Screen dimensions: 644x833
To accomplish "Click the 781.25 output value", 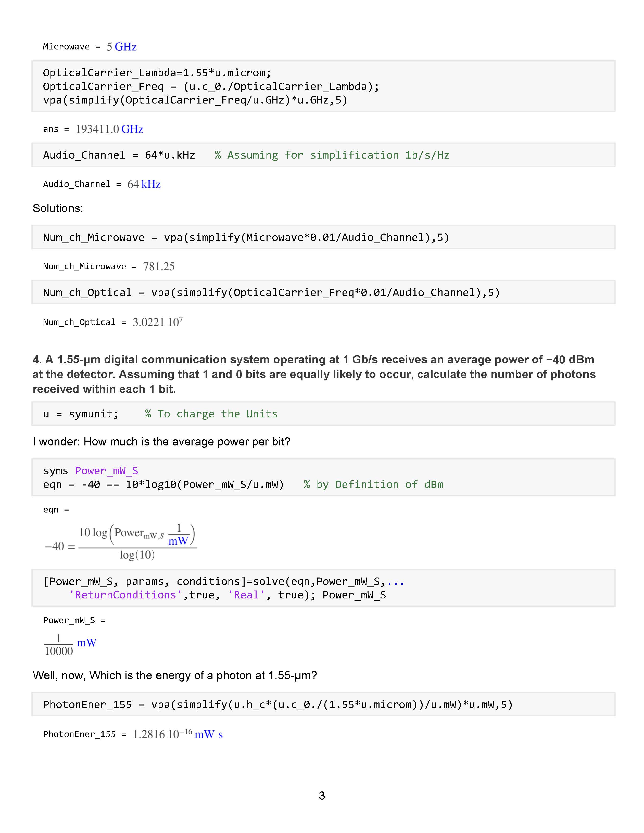I will point(159,267).
